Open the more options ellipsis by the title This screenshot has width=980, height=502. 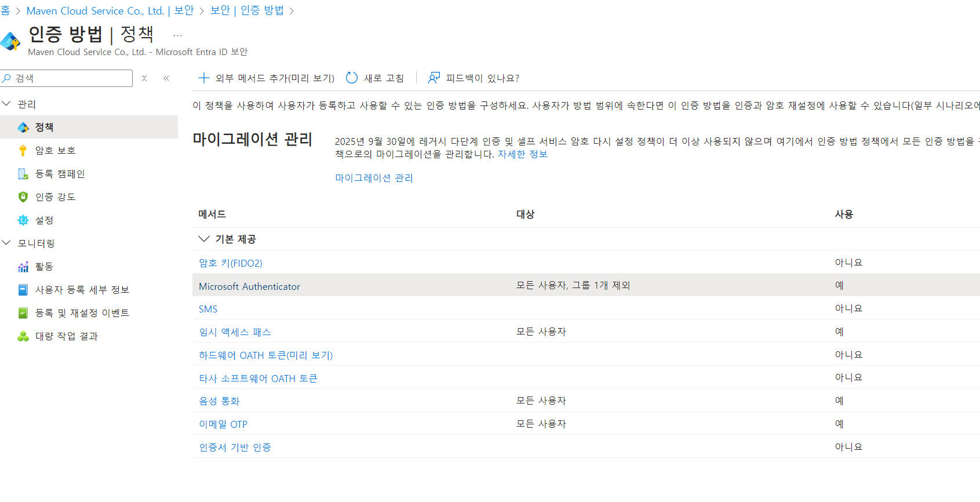click(177, 35)
